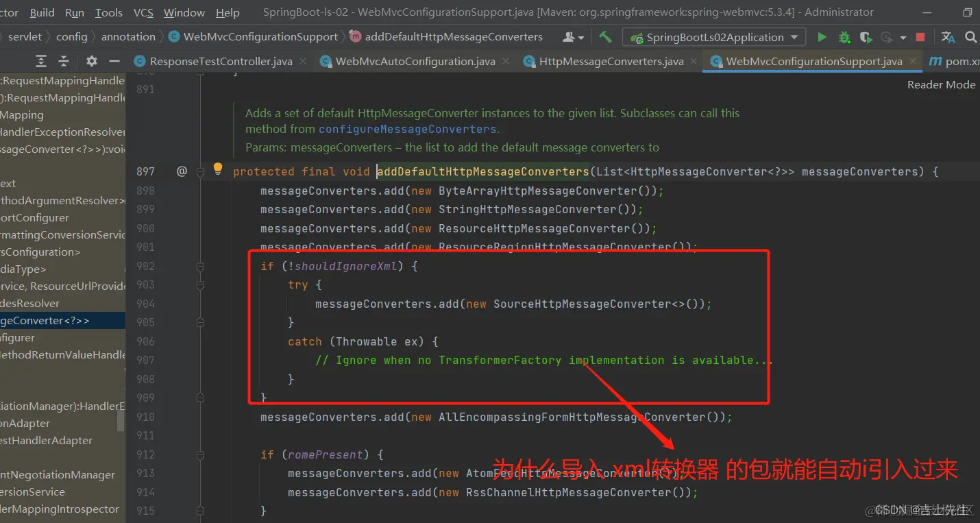
Task: Follow the configureMessageConverters doc link
Action: 408,129
